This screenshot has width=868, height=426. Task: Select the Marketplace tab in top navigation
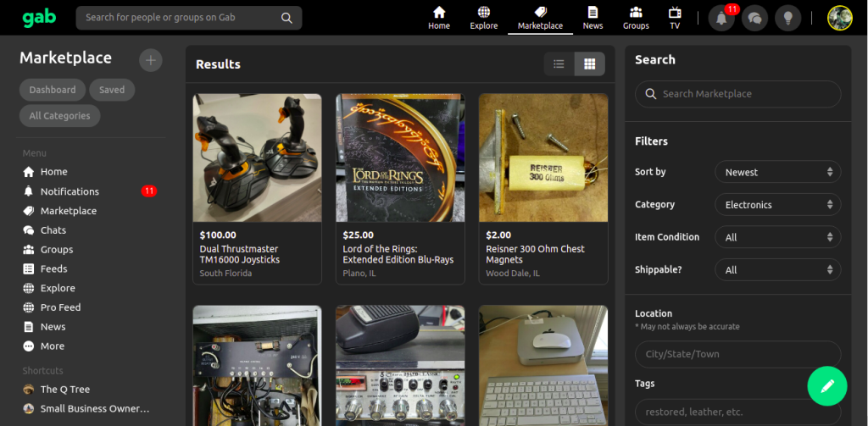click(x=540, y=18)
